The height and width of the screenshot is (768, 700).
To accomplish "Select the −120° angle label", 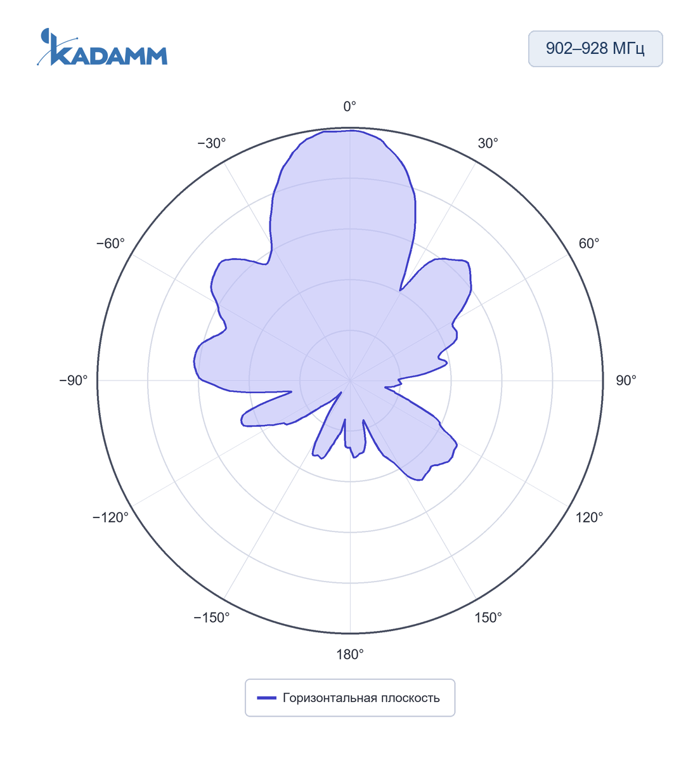I will click(x=110, y=517).
